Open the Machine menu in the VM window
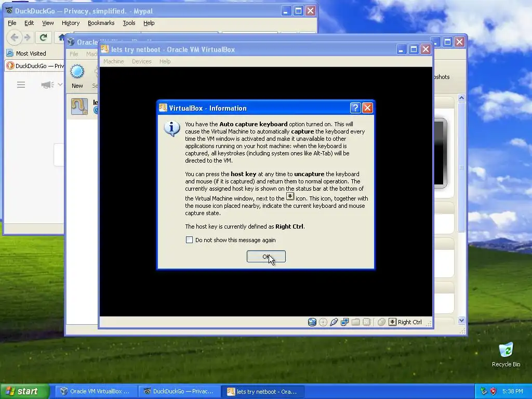 coord(113,61)
